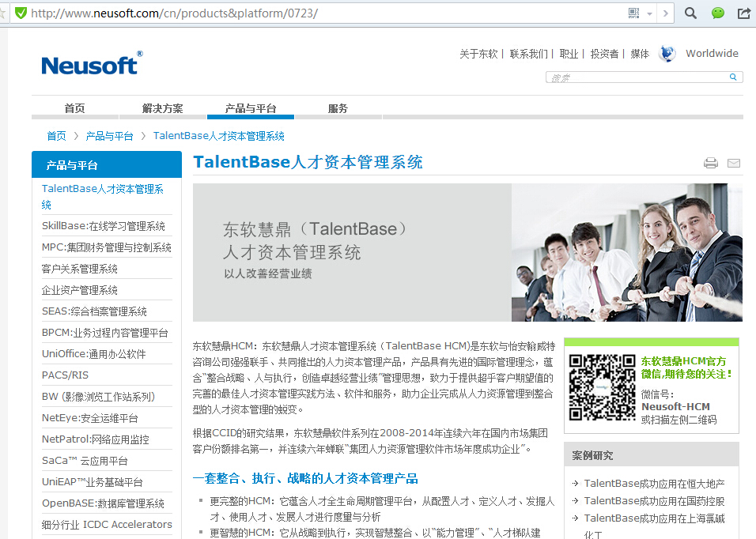
Task: Open BPCM:业务过程内容管理平台 in the sidebar
Action: (104, 333)
